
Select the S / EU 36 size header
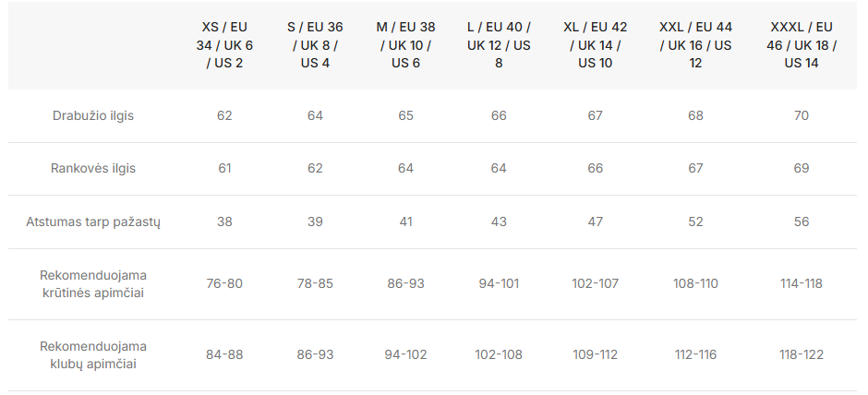click(x=315, y=45)
